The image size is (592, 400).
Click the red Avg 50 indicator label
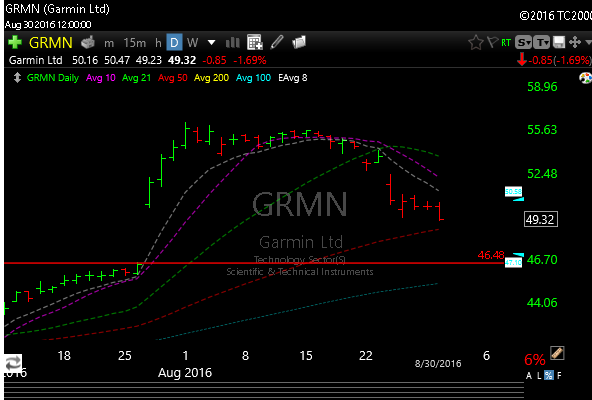[x=173, y=78]
